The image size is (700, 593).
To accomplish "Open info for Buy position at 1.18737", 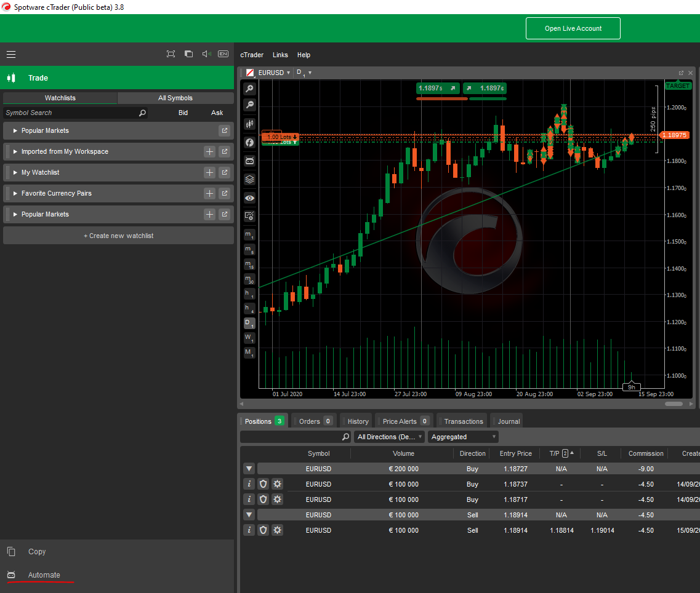I will pyautogui.click(x=249, y=484).
